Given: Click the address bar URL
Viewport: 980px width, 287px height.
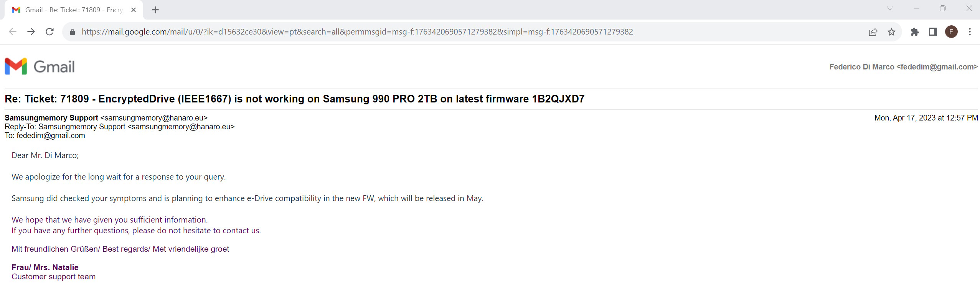Looking at the screenshot, I should coord(357,32).
